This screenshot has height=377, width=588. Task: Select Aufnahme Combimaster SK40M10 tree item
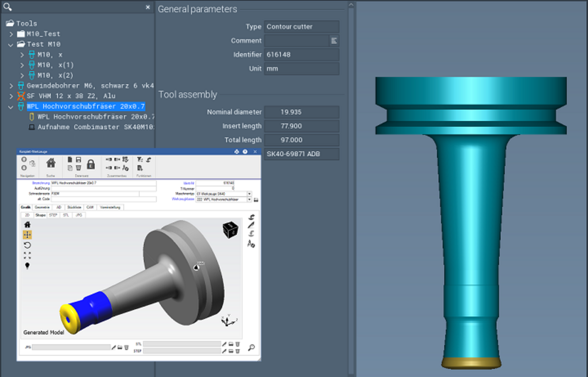pyautogui.click(x=96, y=127)
